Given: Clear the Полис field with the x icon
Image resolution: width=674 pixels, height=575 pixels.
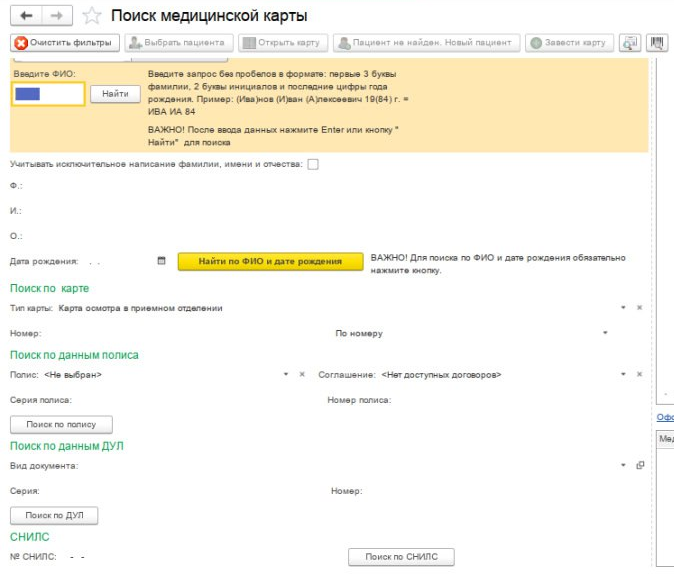Looking at the screenshot, I should (302, 374).
